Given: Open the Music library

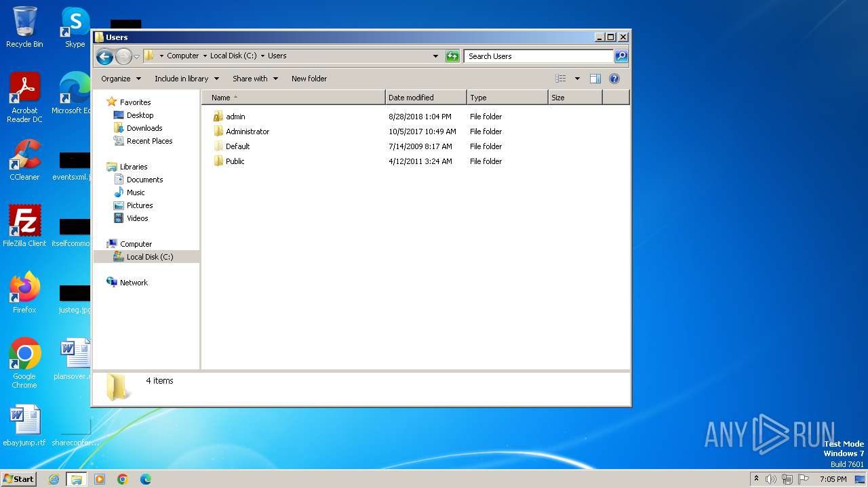Looking at the screenshot, I should pyautogui.click(x=135, y=192).
